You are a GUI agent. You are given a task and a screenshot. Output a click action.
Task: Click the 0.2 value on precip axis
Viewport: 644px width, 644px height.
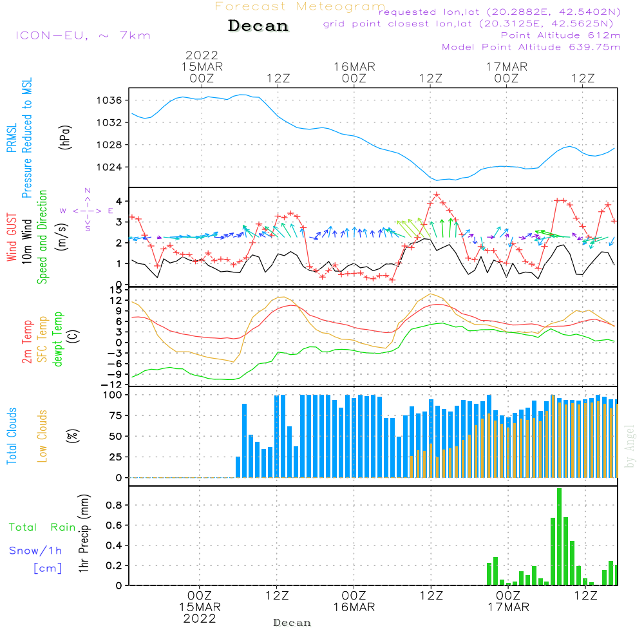pyautogui.click(x=114, y=565)
